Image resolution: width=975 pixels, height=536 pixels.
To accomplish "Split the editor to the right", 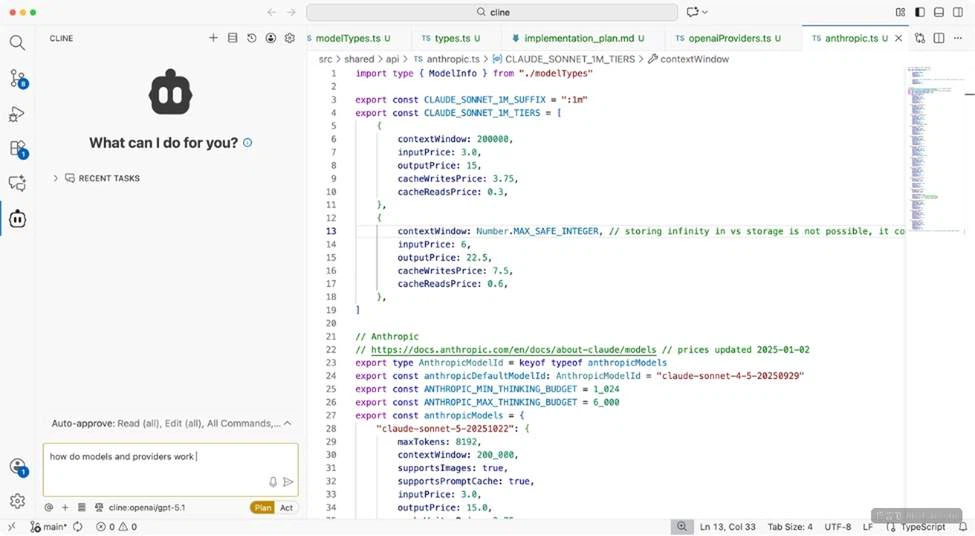I will (939, 38).
